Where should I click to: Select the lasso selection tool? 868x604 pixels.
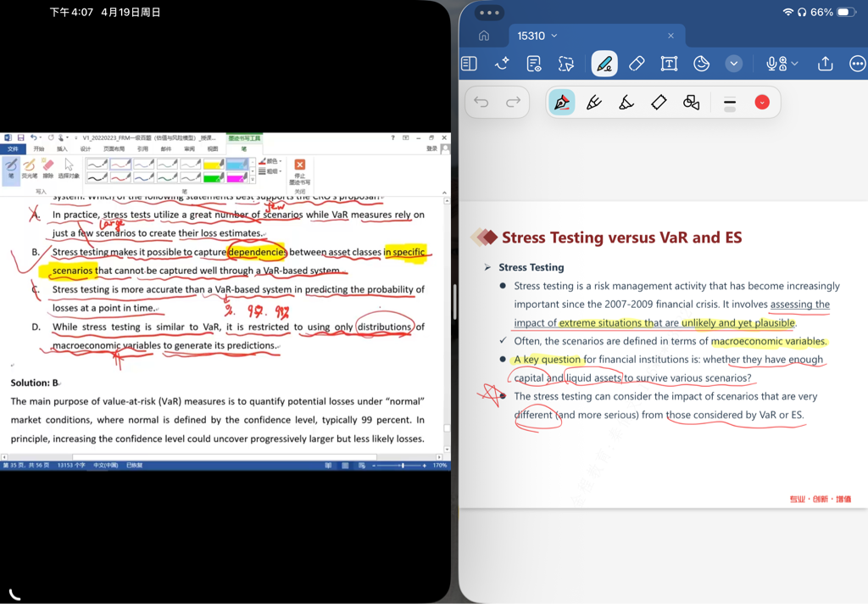click(x=566, y=64)
